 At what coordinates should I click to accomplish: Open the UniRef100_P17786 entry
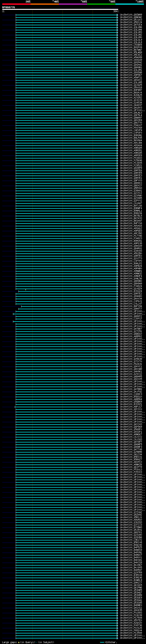click(131, 236)
